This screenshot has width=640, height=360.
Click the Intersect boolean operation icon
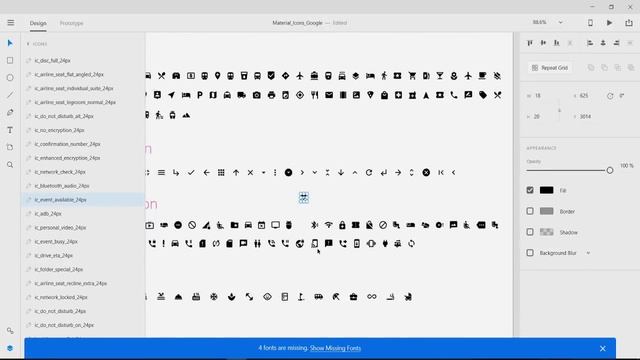point(618,68)
